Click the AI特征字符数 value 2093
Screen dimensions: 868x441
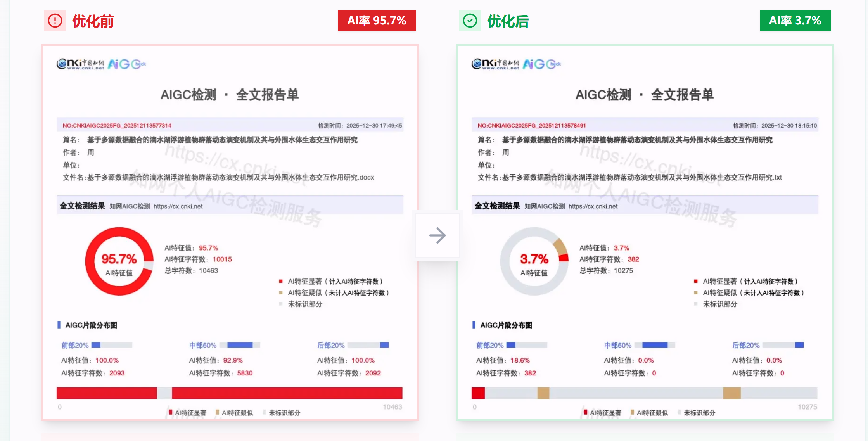tap(117, 373)
